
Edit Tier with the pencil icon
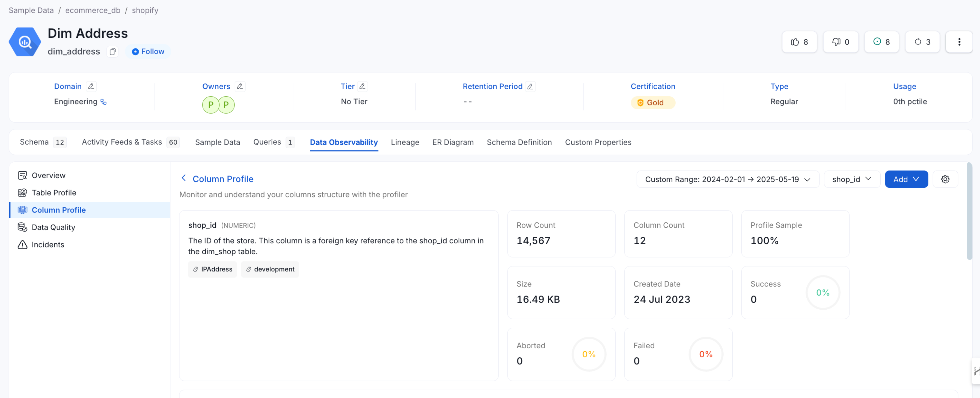click(362, 86)
